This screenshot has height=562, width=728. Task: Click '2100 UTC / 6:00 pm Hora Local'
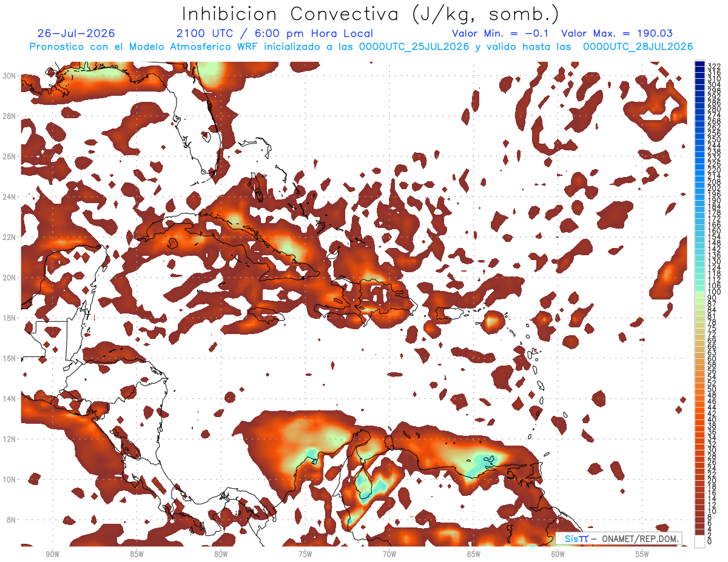(275, 33)
